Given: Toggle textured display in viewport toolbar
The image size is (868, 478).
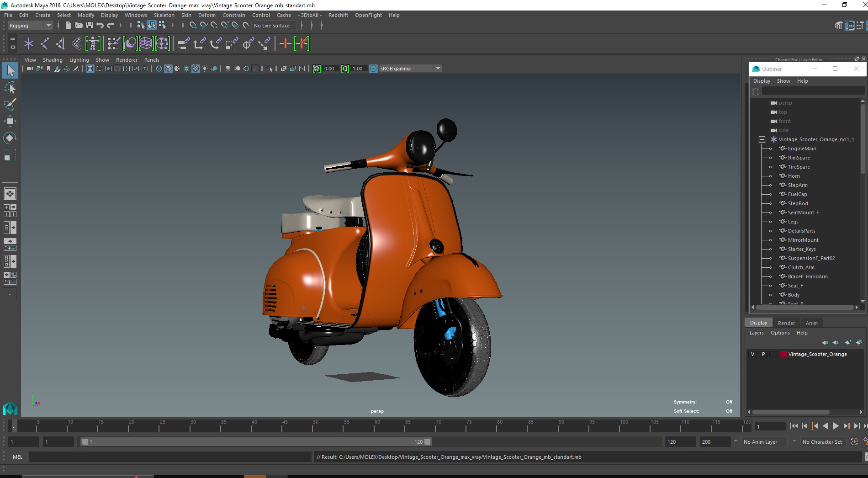Looking at the screenshot, I should point(196,69).
